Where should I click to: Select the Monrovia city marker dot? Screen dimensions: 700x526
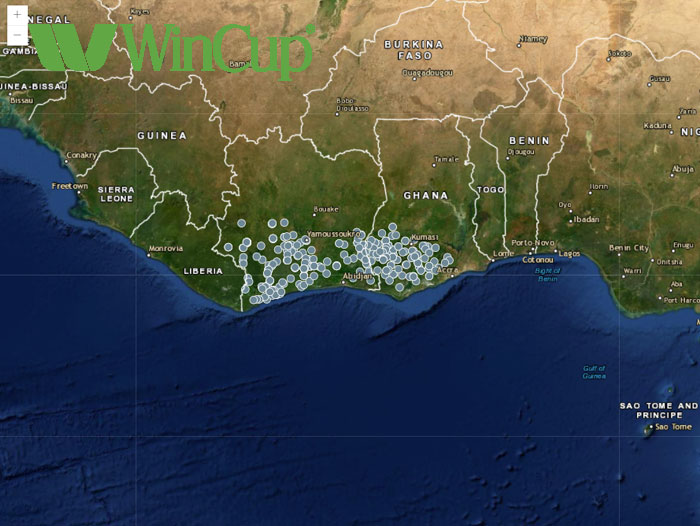tap(149, 254)
